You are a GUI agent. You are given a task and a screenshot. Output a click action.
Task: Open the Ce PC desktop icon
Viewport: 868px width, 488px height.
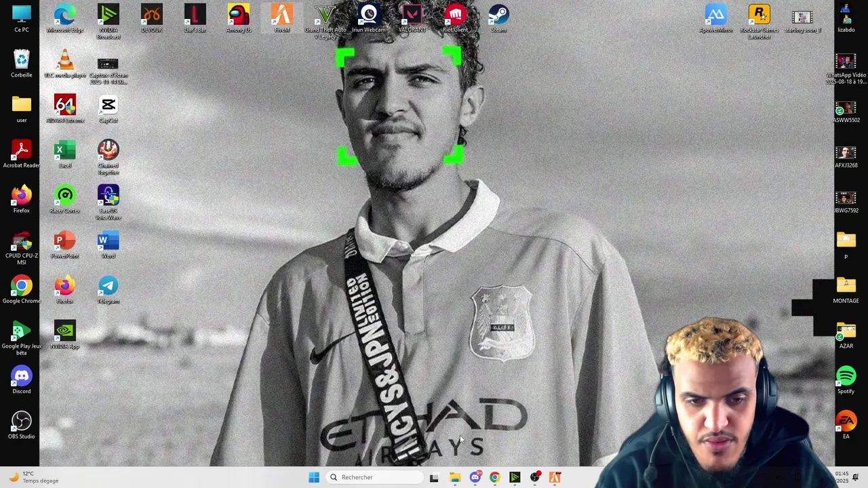click(21, 18)
